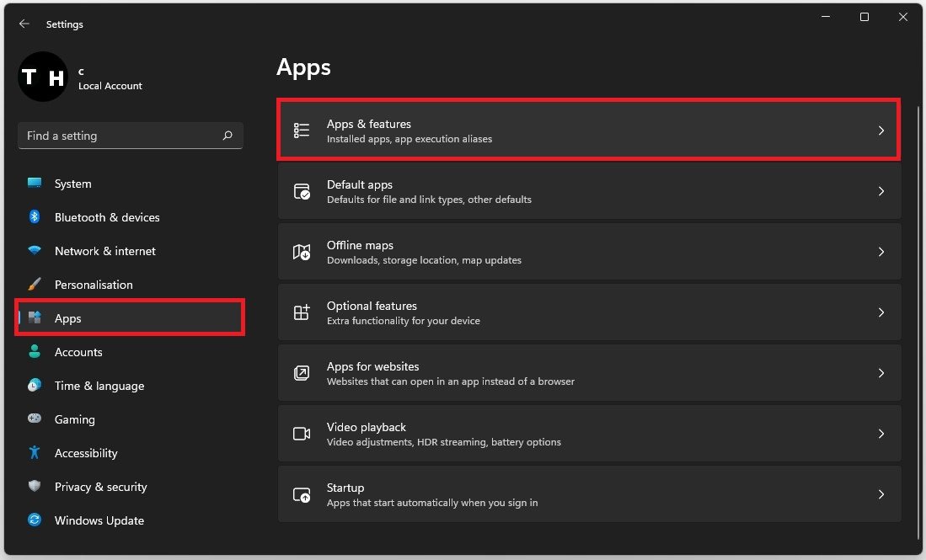Click the System monitor icon in sidebar

[35, 184]
